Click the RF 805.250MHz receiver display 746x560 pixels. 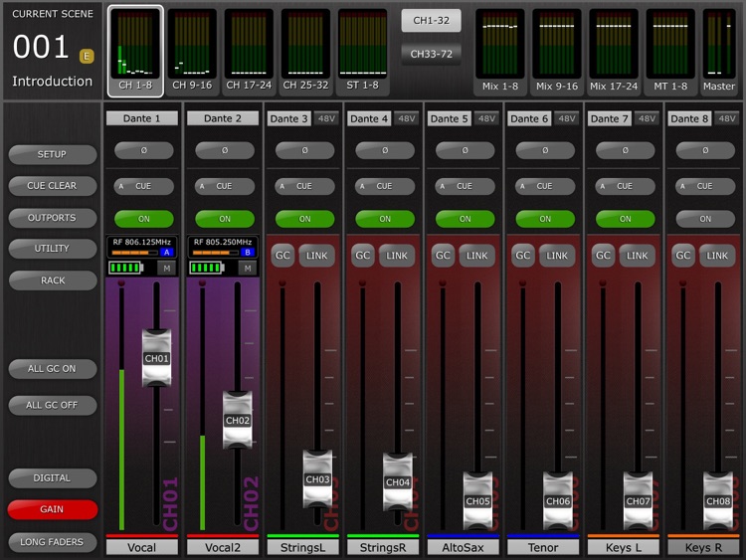[223, 247]
